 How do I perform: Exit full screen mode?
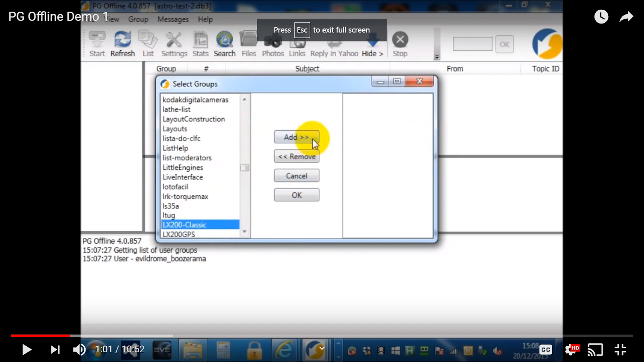[620, 350]
